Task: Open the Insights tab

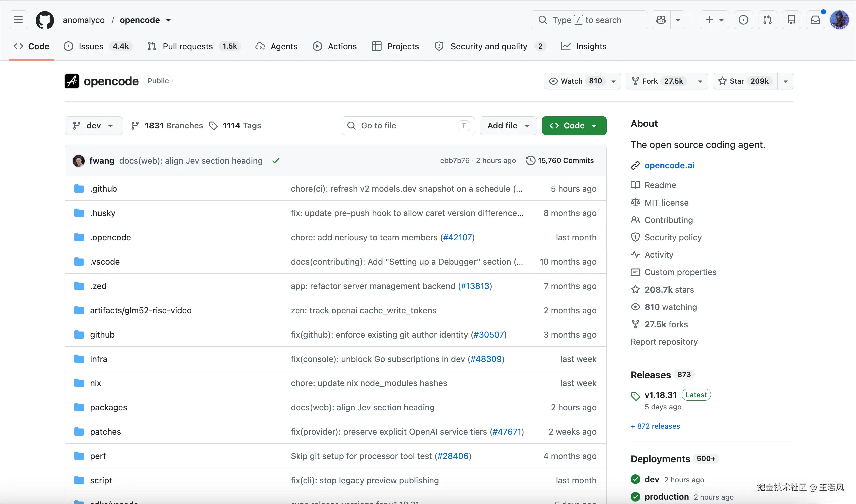Action: (584, 46)
